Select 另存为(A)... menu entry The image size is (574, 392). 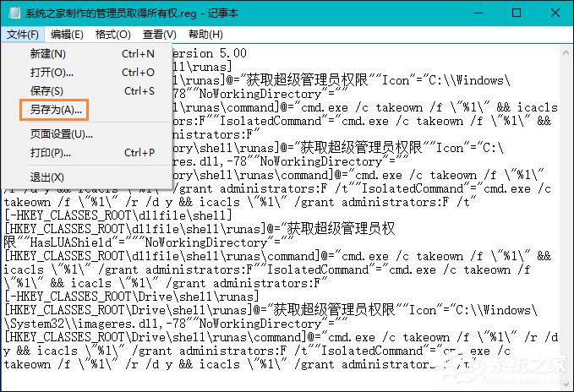87,109
